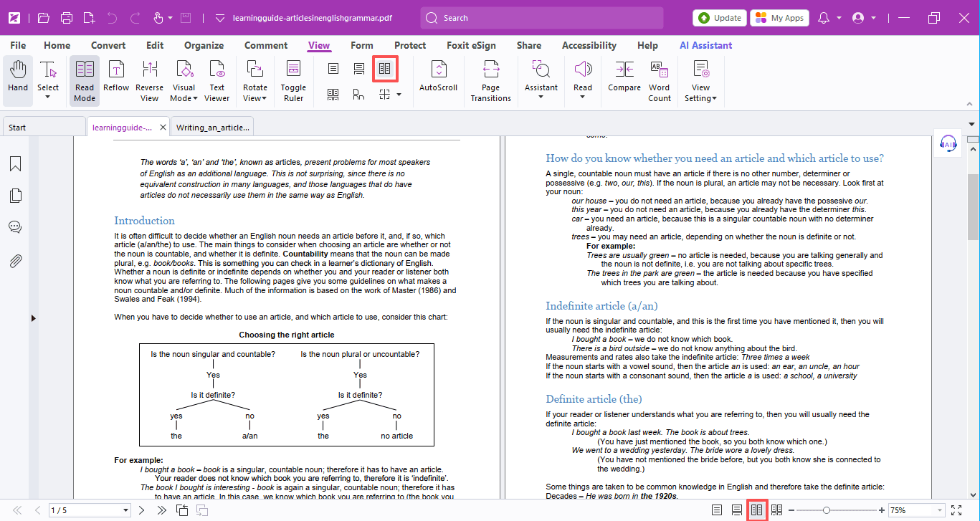
Task: Set the zoom slider in the status bar
Action: 827,510
